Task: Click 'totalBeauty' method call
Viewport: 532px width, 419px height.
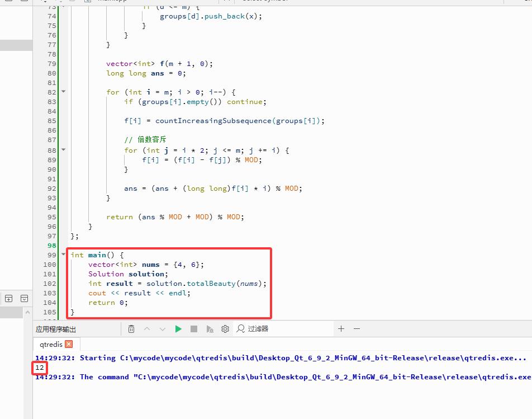Action: [x=211, y=284]
